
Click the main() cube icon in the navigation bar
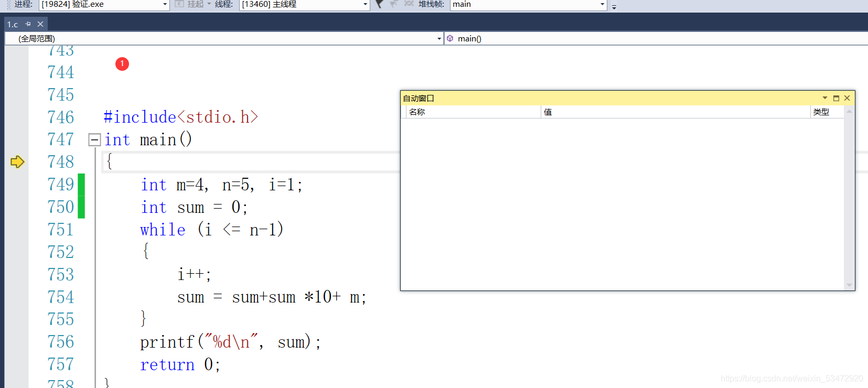[450, 38]
